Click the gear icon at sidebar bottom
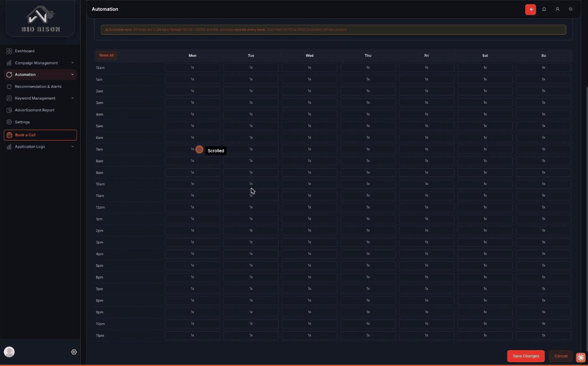 [74, 352]
